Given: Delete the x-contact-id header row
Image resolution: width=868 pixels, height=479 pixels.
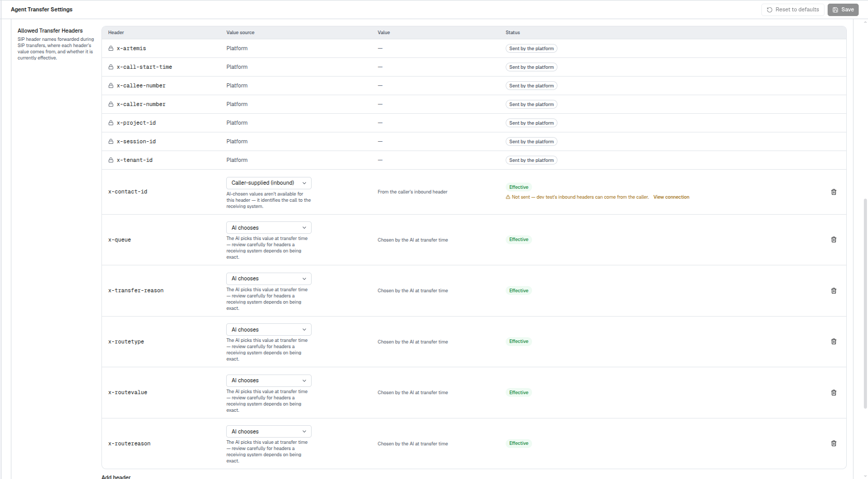Looking at the screenshot, I should pyautogui.click(x=833, y=192).
